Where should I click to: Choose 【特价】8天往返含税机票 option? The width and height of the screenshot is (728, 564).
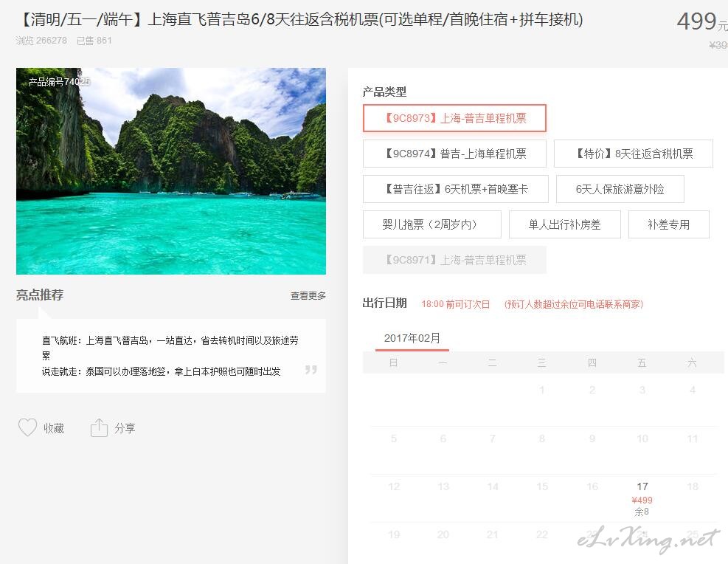[634, 154]
